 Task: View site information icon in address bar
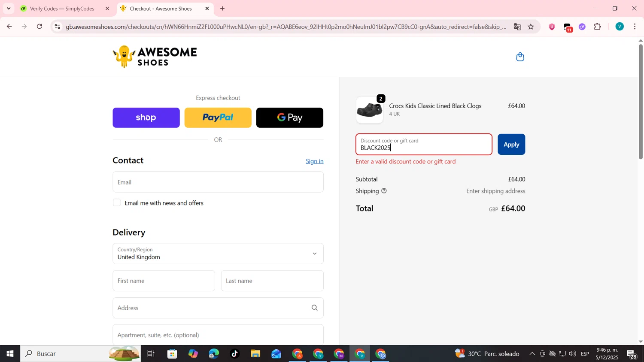[x=57, y=27]
